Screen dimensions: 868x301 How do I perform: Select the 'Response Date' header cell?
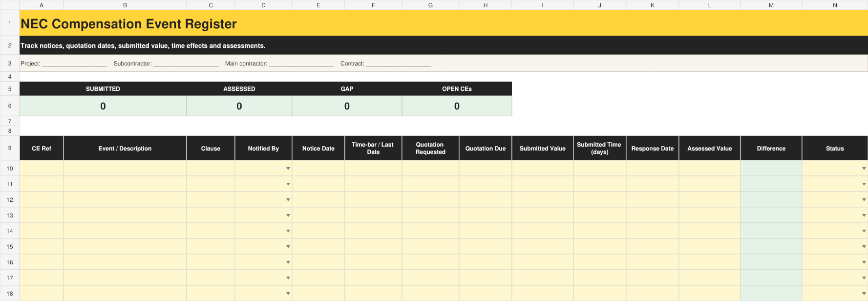653,148
